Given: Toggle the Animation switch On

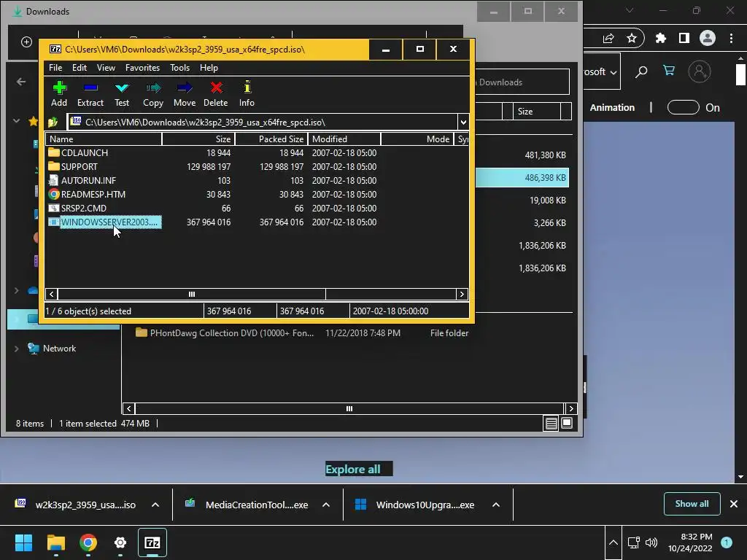Looking at the screenshot, I should coord(683,107).
